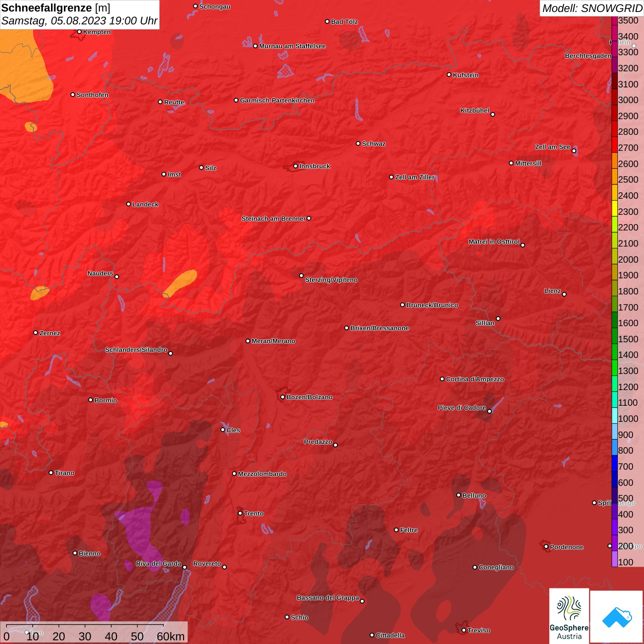Select the Trento city label
Viewport: 644px width, 644px height.
pos(253,513)
